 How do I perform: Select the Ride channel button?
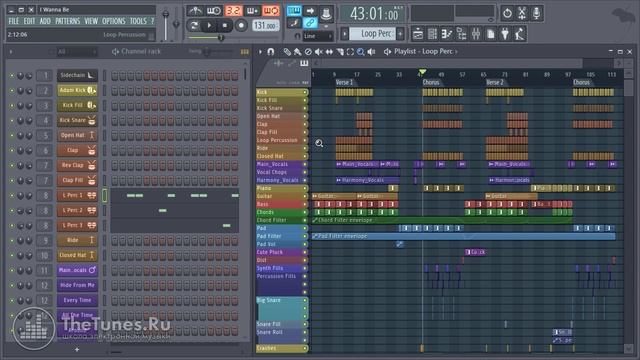[77, 240]
